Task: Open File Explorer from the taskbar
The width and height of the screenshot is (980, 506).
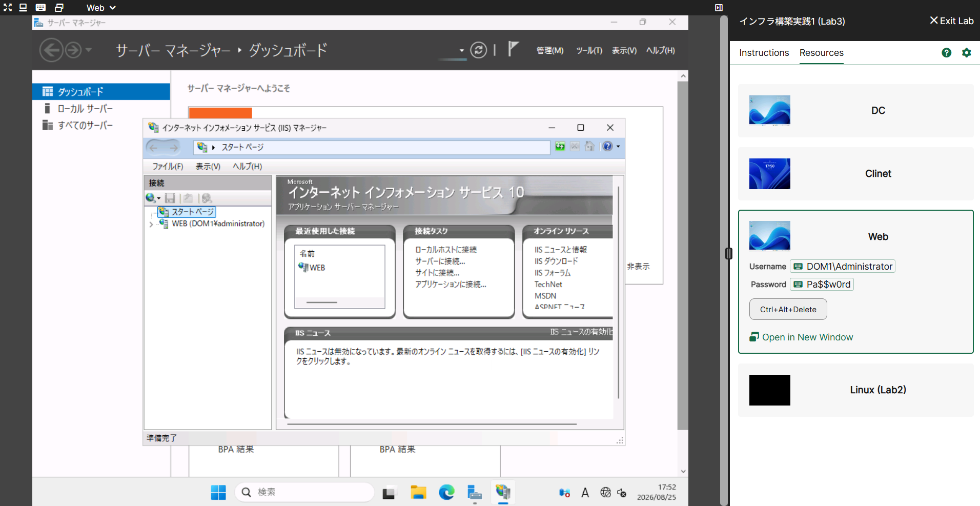Action: pos(418,492)
